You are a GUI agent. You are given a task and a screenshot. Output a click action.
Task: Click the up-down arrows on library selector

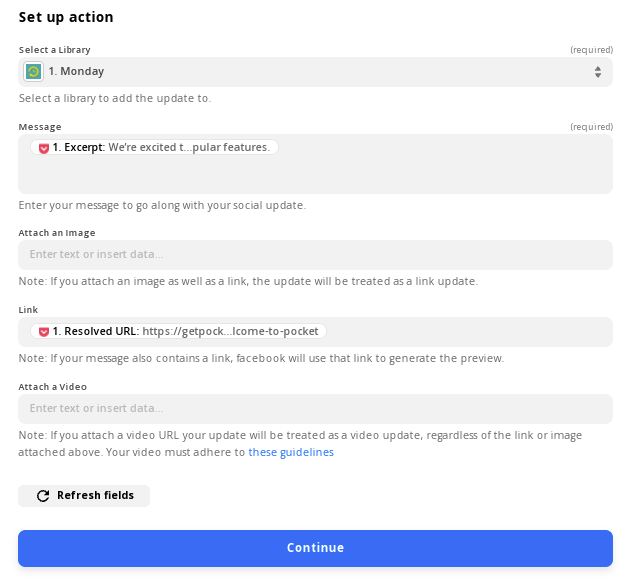point(598,72)
